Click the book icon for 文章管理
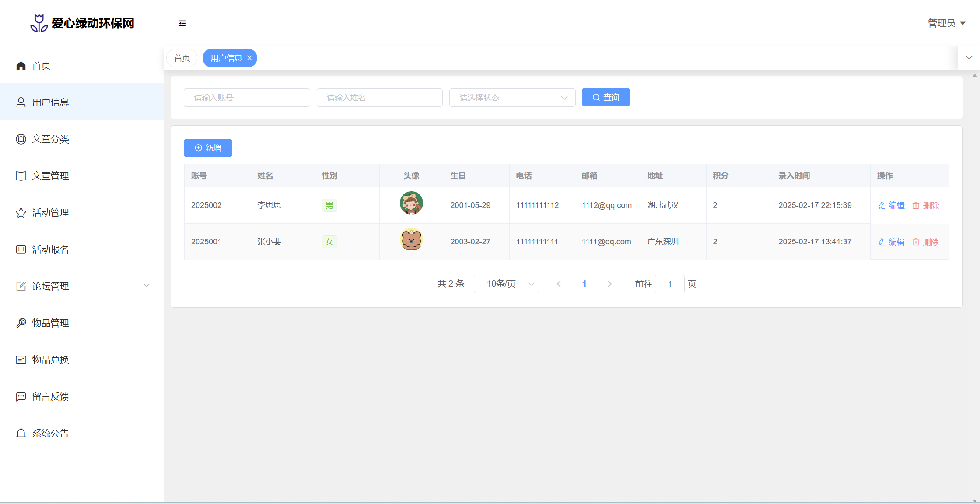This screenshot has height=504, width=980. (x=21, y=176)
